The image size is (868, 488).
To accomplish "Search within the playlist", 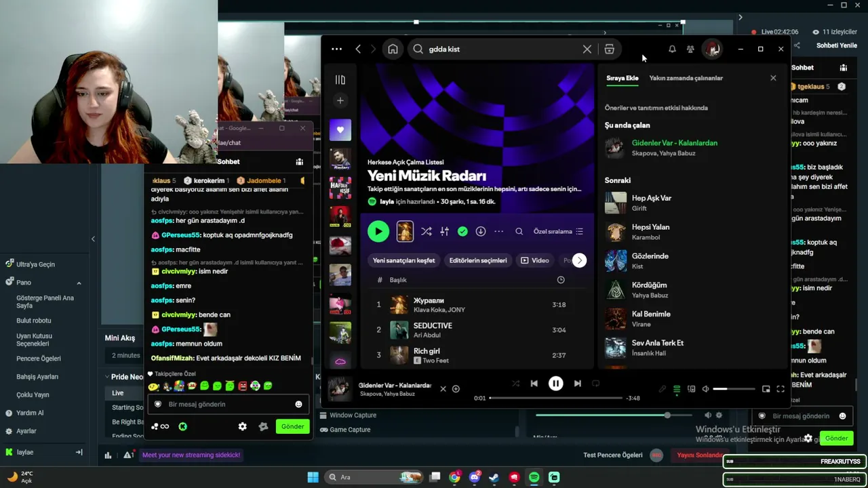I will click(x=519, y=231).
